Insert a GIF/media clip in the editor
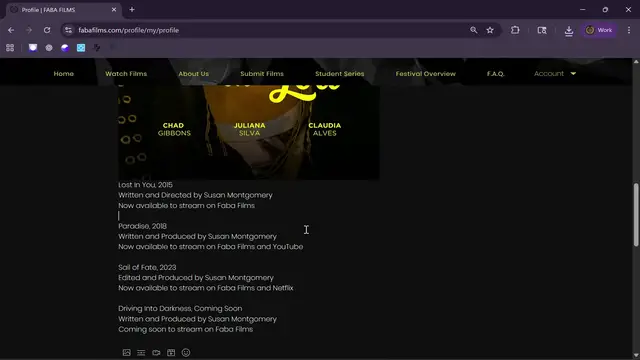The width and height of the screenshot is (640, 360). point(171,353)
